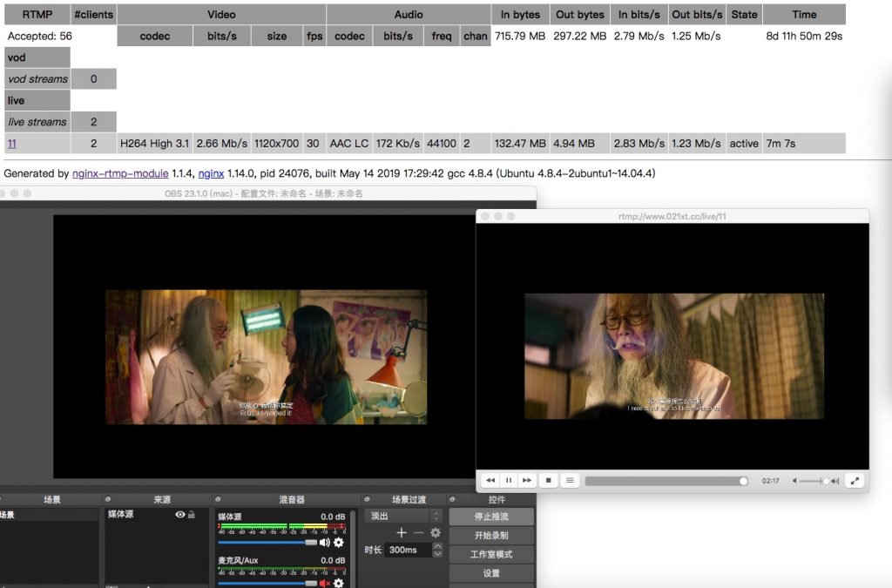The height and width of the screenshot is (588, 892).
Task: Stop VLC playback with the square button
Action: pos(549,481)
